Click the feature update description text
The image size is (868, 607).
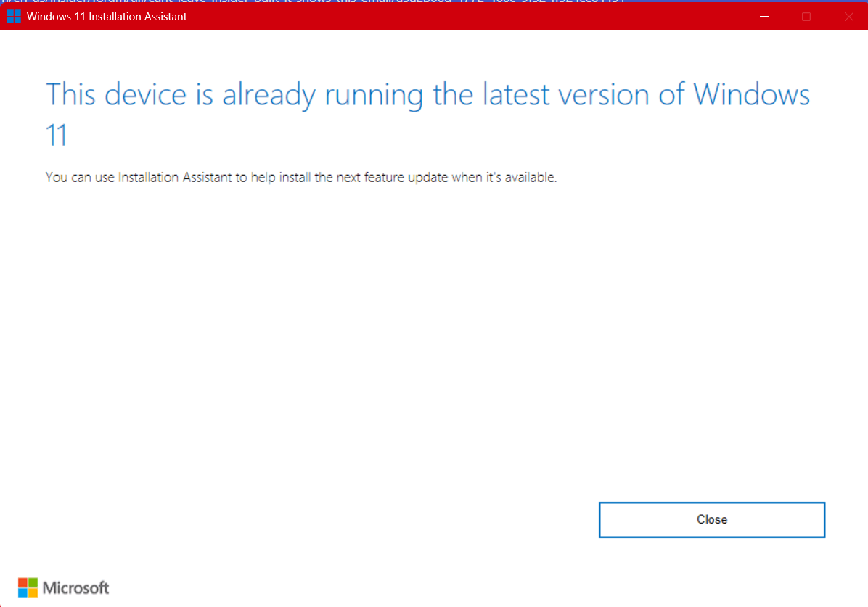pyautogui.click(x=300, y=177)
